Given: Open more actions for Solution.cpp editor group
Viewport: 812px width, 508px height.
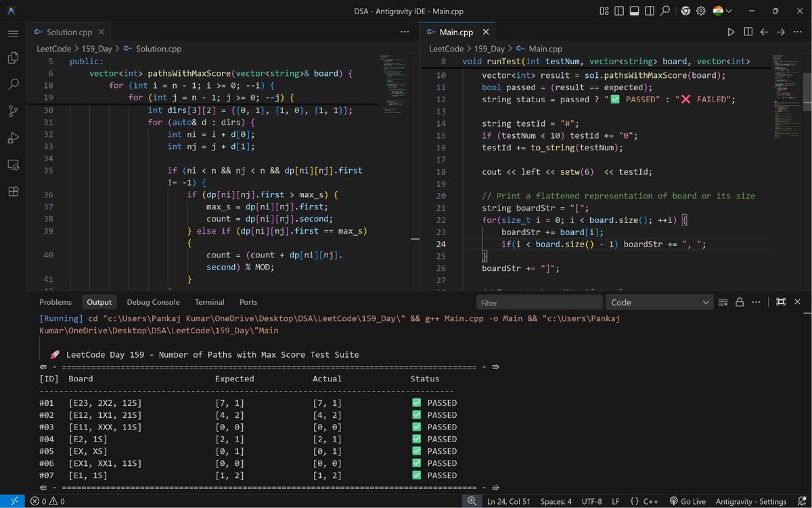Looking at the screenshot, I should tap(405, 32).
